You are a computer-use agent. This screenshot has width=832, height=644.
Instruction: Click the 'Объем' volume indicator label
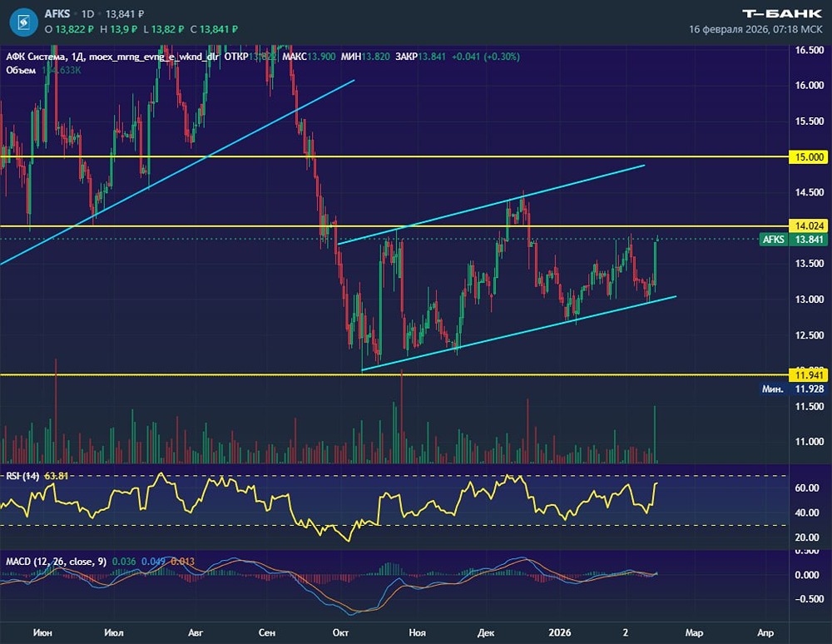pos(21,70)
